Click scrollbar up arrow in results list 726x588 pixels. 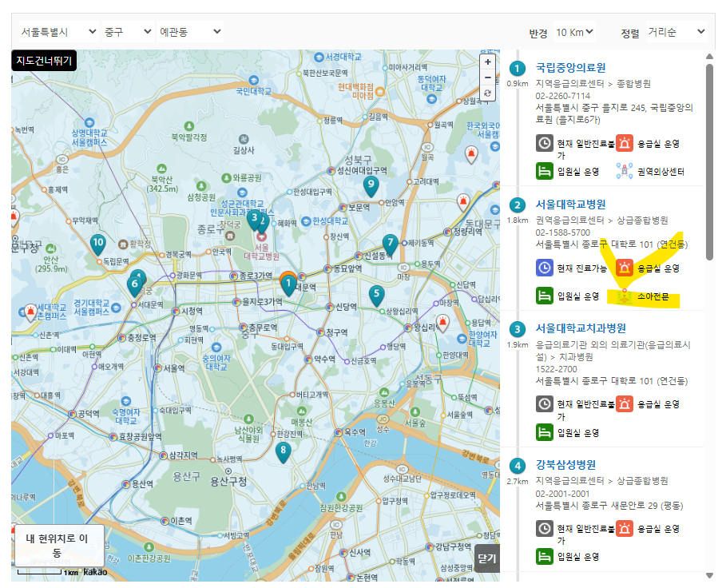tap(710, 57)
